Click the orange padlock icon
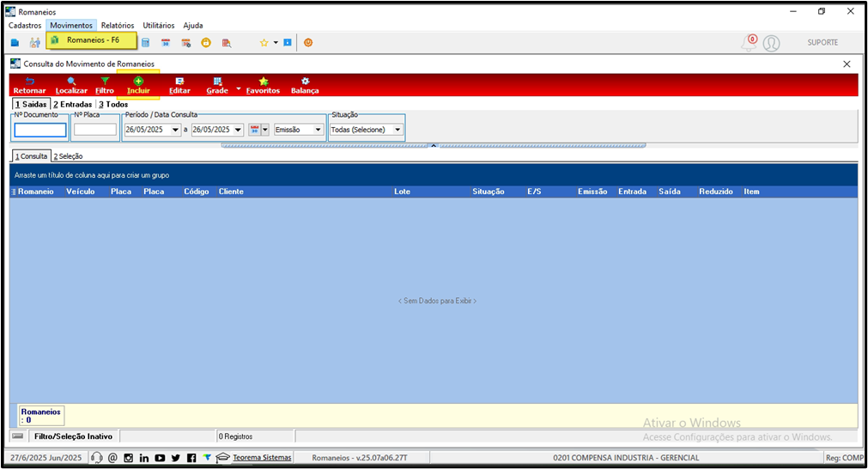 click(x=206, y=43)
